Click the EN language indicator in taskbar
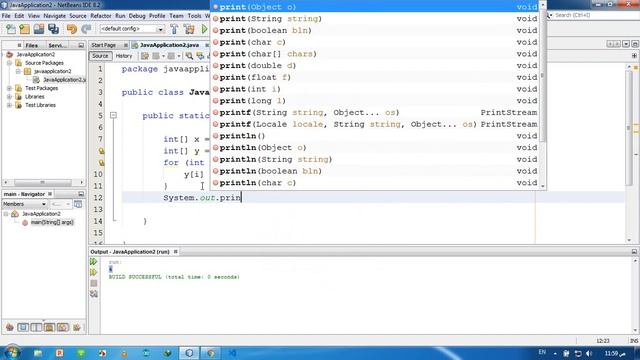Viewport: 640px width, 360px height. pos(542,352)
